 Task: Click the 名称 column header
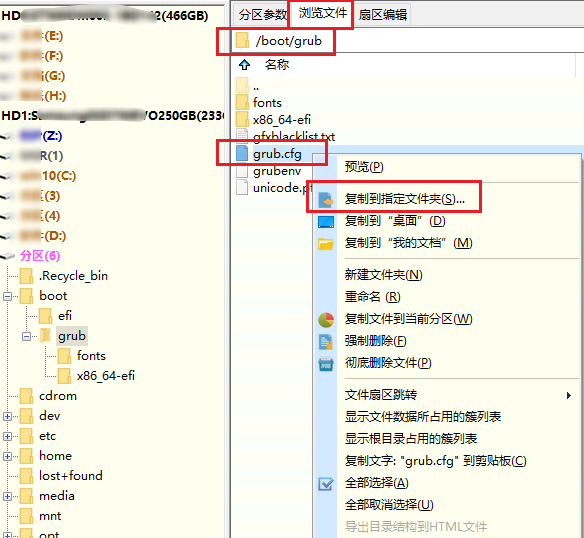pos(277,65)
